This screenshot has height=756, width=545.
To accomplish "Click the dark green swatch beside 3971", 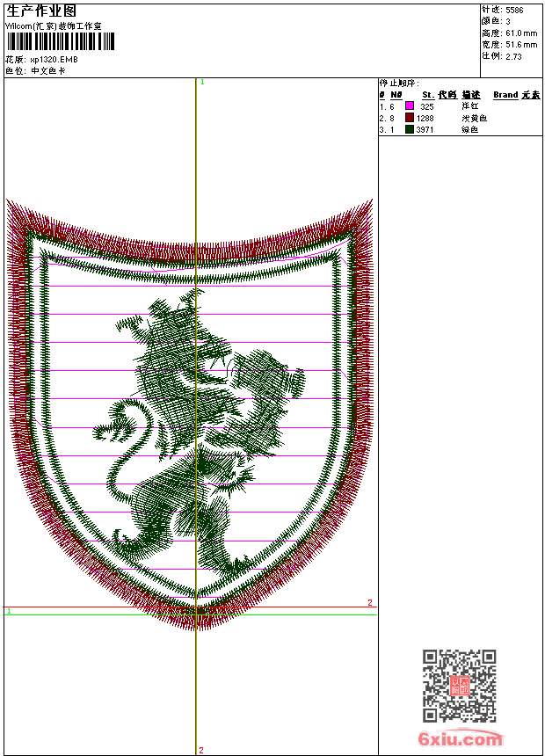I will (410, 128).
